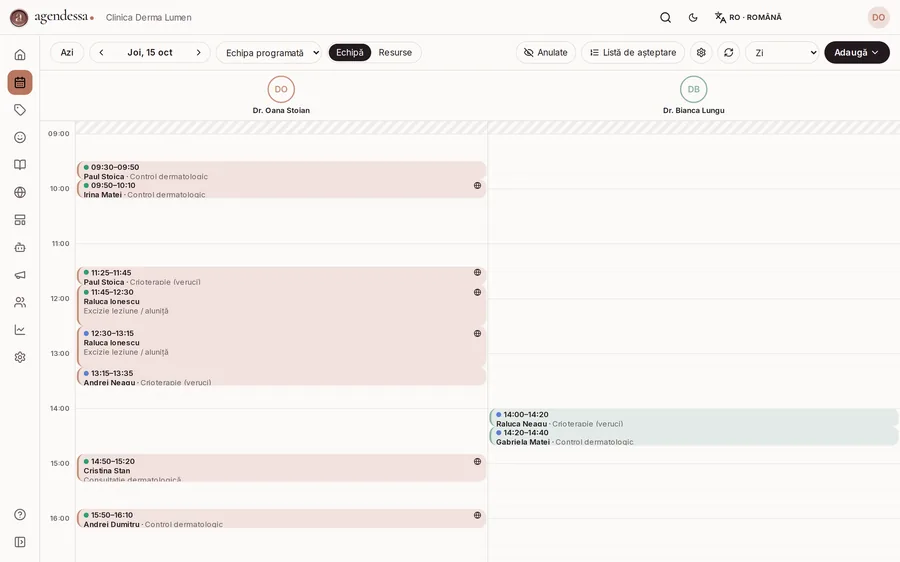Open the price tag icon in sidebar
This screenshot has height=562, width=900.
coord(20,110)
